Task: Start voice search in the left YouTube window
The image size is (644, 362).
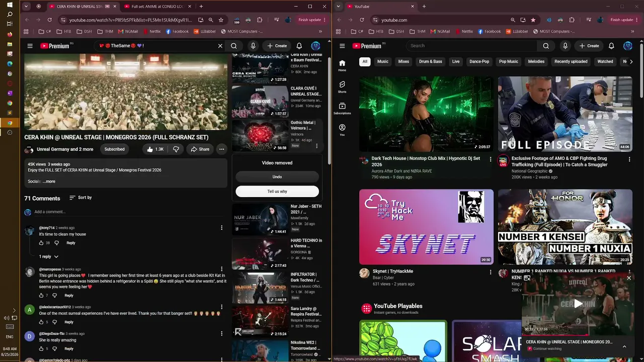Action: point(253,46)
